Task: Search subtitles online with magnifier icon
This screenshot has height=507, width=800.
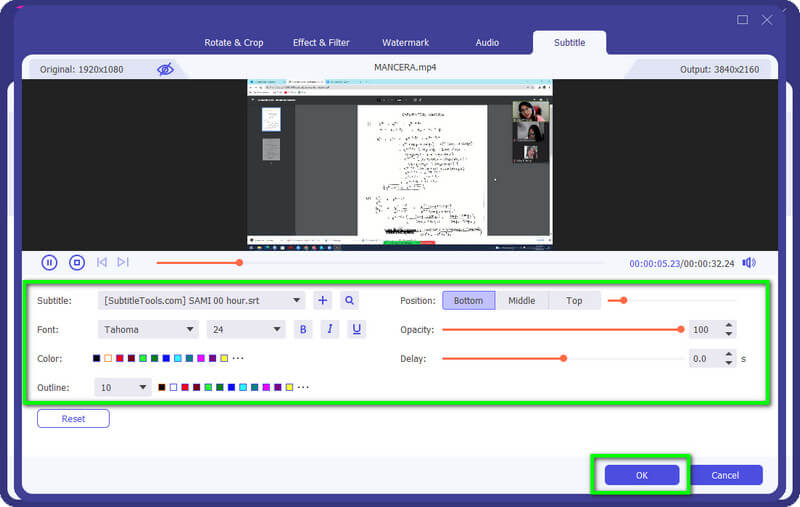Action: pyautogui.click(x=349, y=300)
